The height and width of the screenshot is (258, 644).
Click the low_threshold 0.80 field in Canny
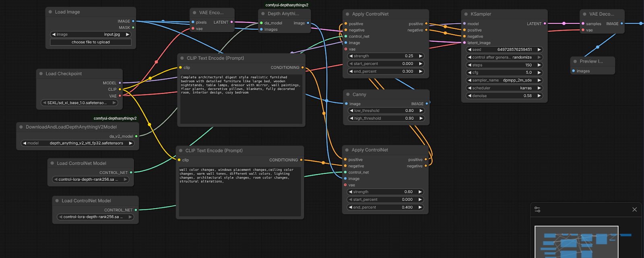(386, 111)
